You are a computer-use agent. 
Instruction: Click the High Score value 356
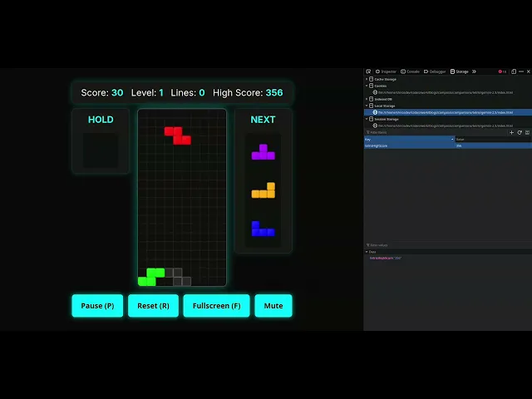click(x=274, y=92)
